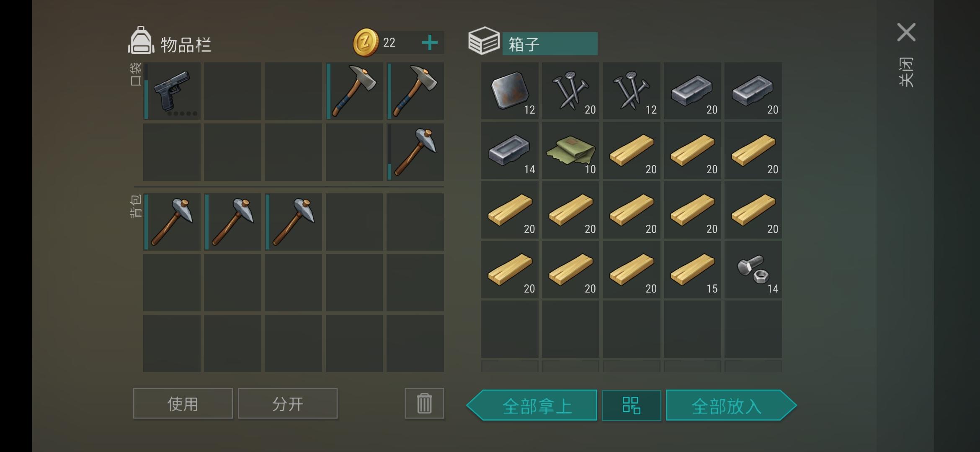The image size is (980, 452).
Task: Click the 使用 button
Action: pos(183,403)
